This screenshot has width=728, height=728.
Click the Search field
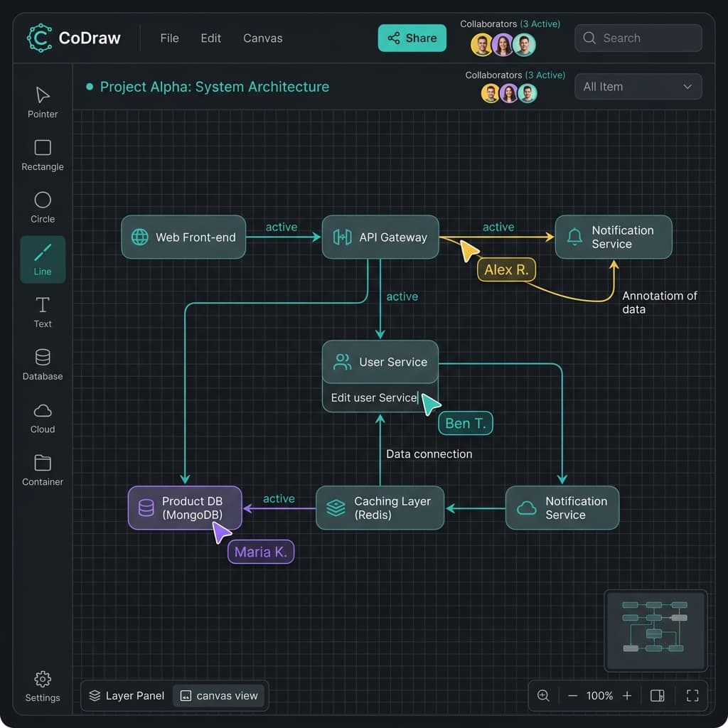point(638,38)
